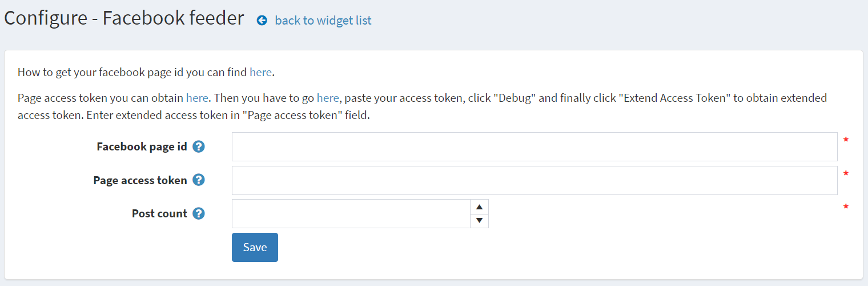
Task: Open the back to widget list link
Action: [323, 21]
